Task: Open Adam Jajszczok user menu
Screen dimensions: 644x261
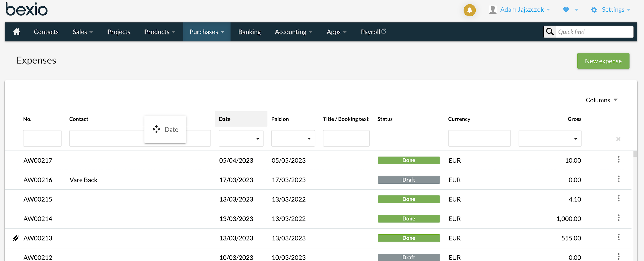Action: click(x=522, y=10)
